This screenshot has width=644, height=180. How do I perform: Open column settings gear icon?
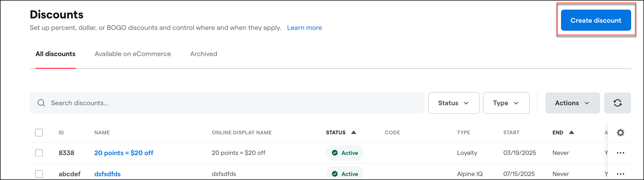pyautogui.click(x=620, y=132)
